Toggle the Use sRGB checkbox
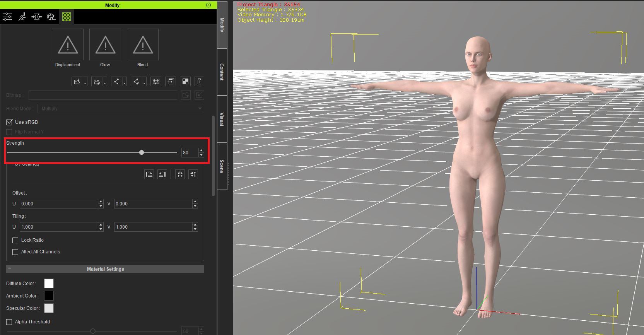This screenshot has width=644, height=335. click(9, 122)
